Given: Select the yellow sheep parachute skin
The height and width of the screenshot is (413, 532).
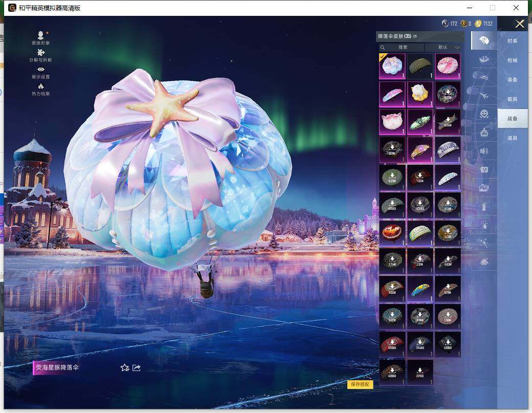Looking at the screenshot, I should coord(419,94).
